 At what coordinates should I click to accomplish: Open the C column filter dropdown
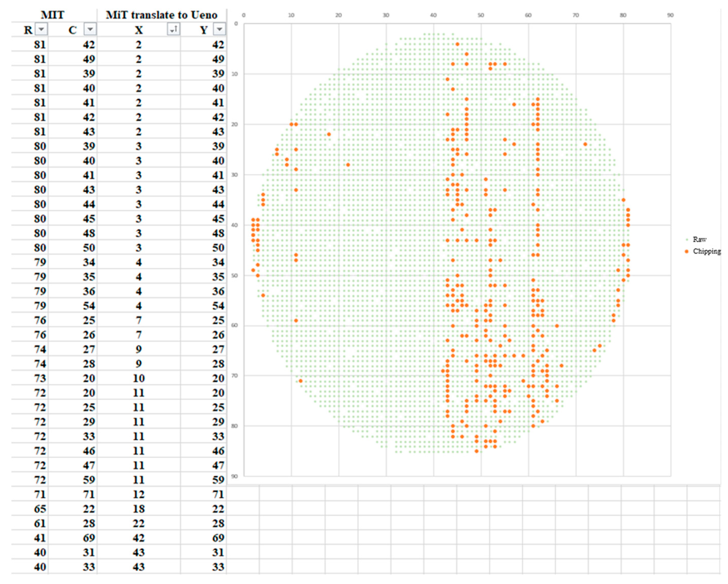90,29
